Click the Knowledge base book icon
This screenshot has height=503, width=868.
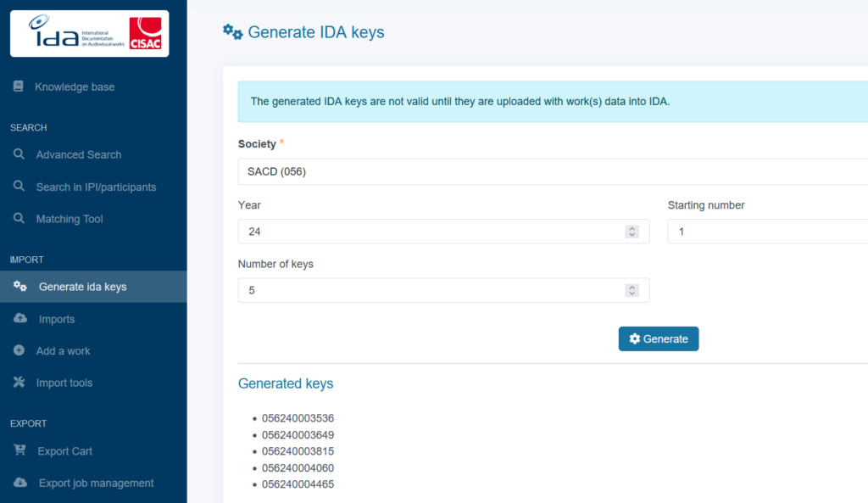[19, 86]
